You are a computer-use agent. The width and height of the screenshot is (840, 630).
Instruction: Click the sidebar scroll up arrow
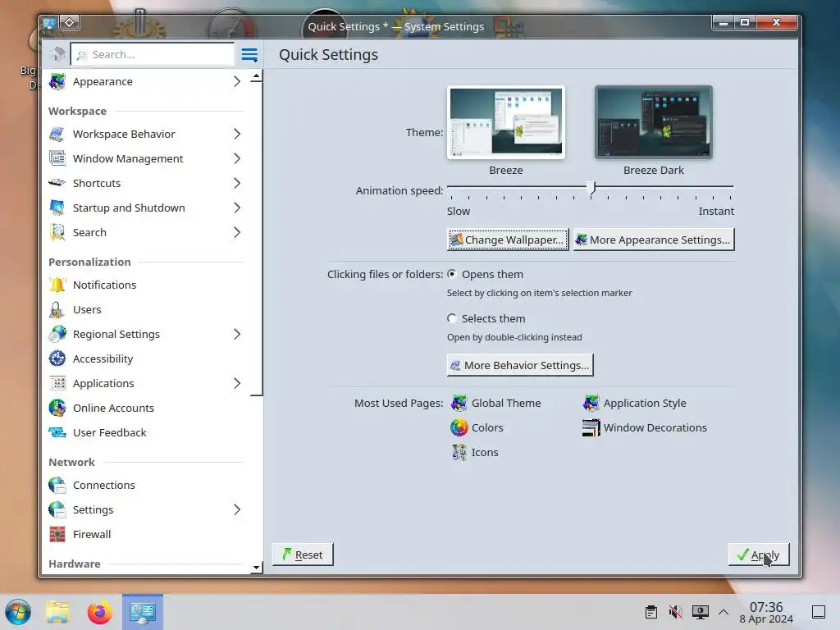click(256, 76)
